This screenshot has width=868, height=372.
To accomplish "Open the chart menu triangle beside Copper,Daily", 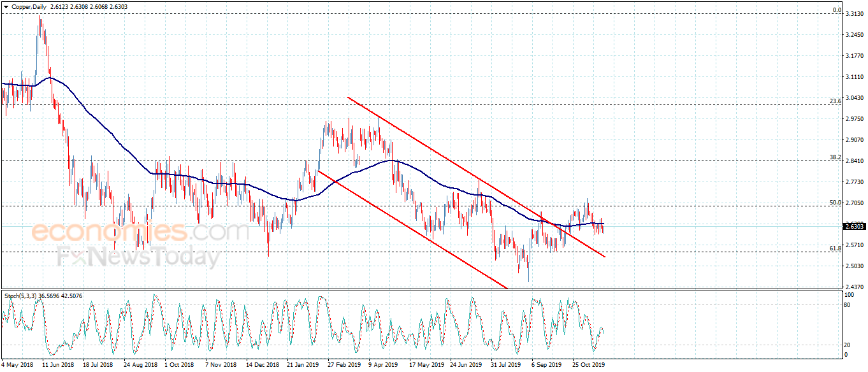I will click(6, 6).
